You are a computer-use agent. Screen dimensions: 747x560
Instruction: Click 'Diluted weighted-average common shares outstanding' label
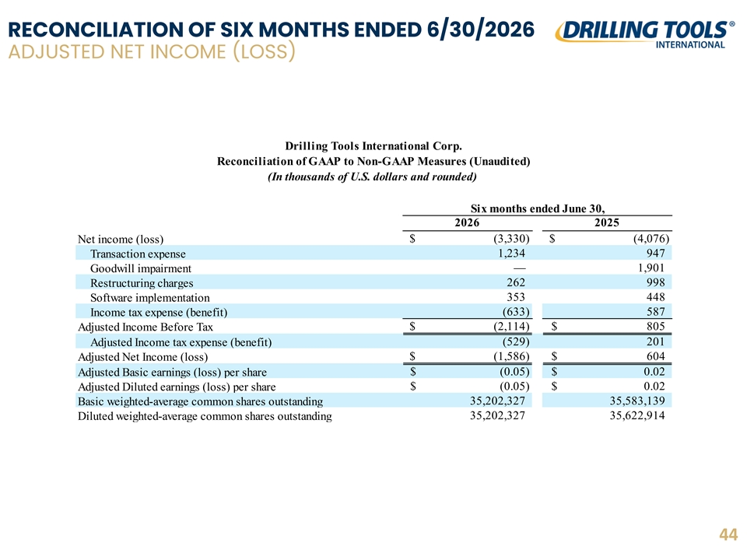[x=205, y=417]
